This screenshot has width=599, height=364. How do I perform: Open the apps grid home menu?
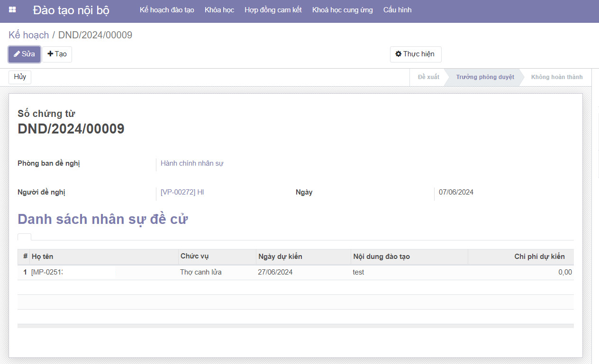[x=12, y=10]
